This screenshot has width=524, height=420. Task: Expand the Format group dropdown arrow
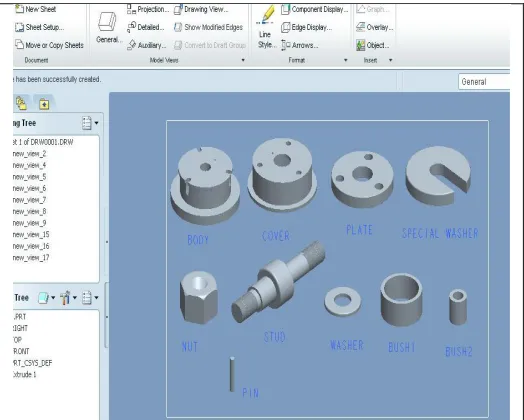pos(346,60)
